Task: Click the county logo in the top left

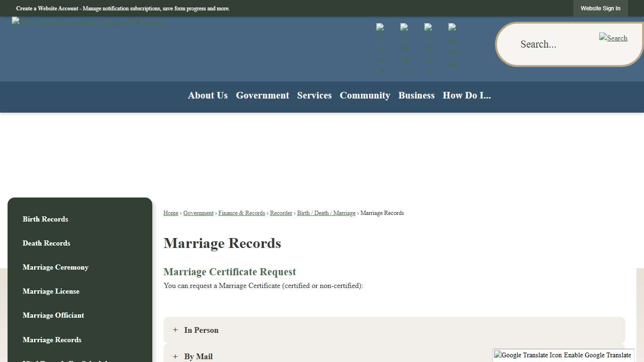Action: pyautogui.click(x=88, y=21)
